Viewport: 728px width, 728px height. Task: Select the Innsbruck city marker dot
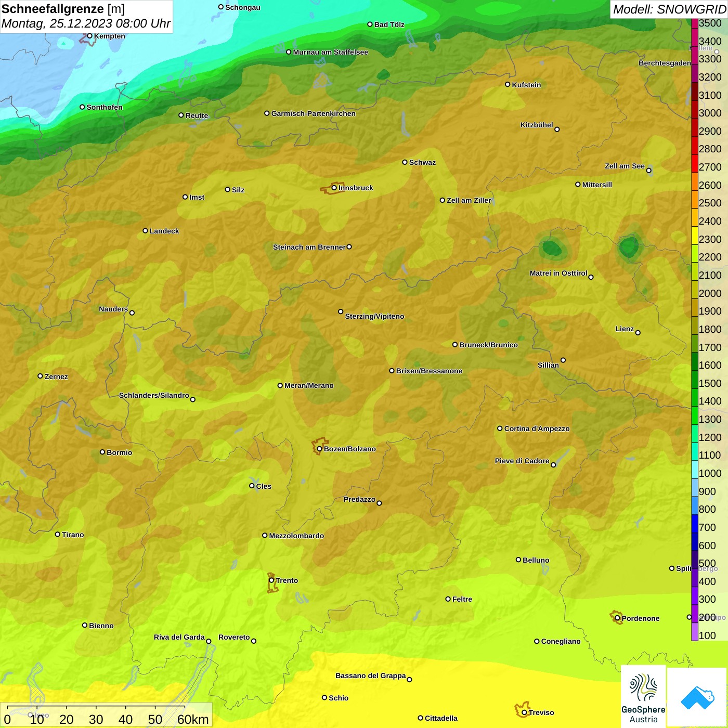click(334, 188)
